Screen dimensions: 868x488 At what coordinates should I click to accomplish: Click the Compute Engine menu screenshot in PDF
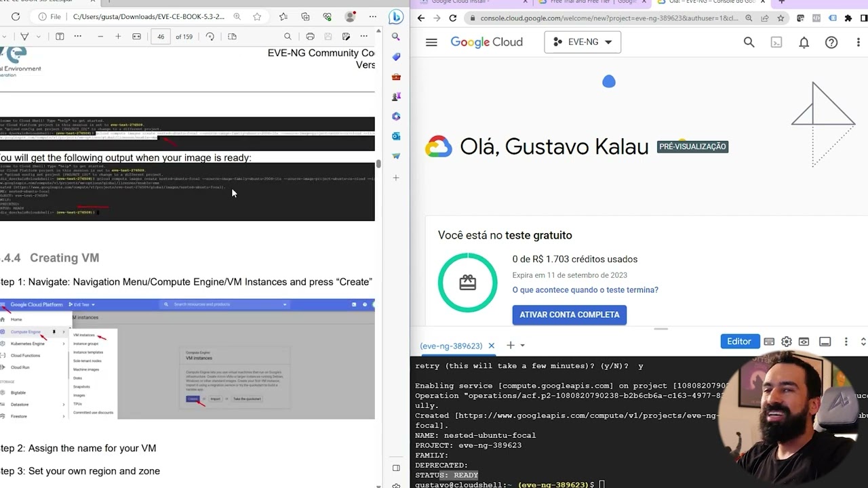187,359
